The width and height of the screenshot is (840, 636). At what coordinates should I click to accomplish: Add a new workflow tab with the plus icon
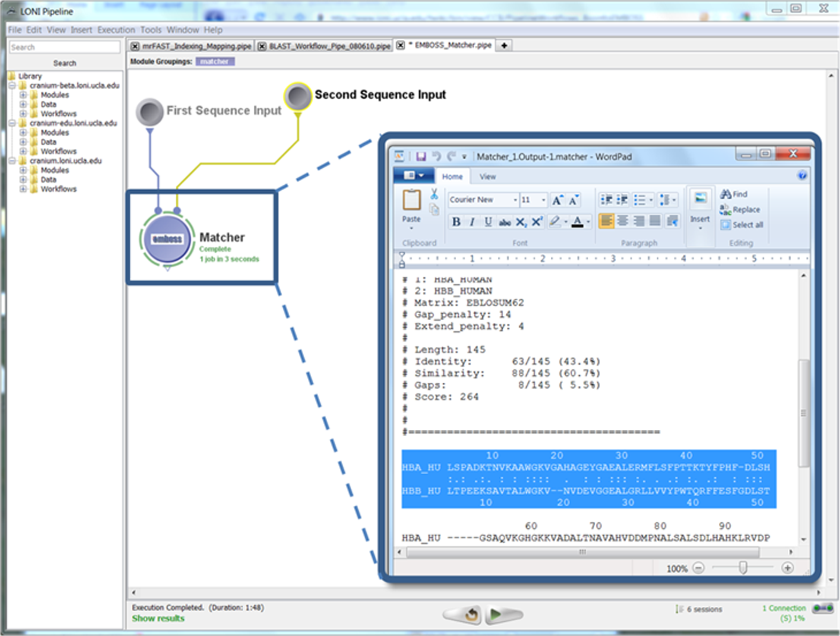click(504, 45)
